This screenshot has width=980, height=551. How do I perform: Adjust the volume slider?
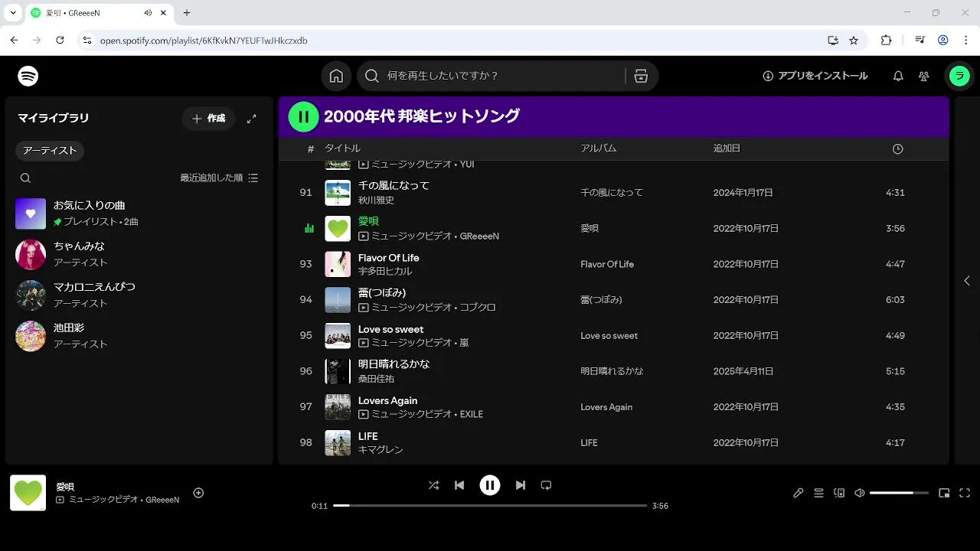pos(899,493)
